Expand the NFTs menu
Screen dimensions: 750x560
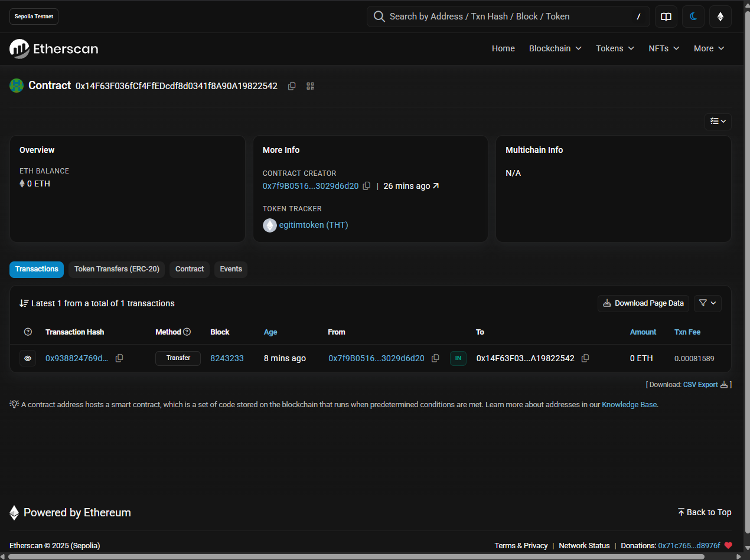click(x=664, y=48)
